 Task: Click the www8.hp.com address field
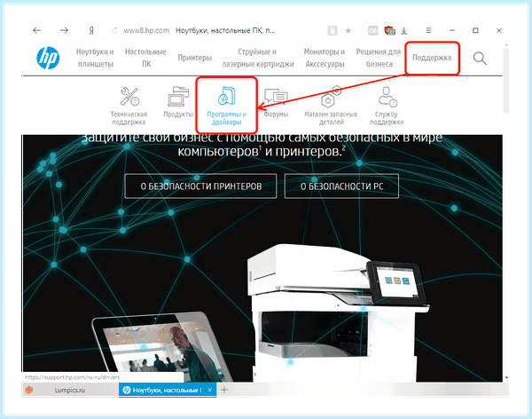[x=146, y=30]
